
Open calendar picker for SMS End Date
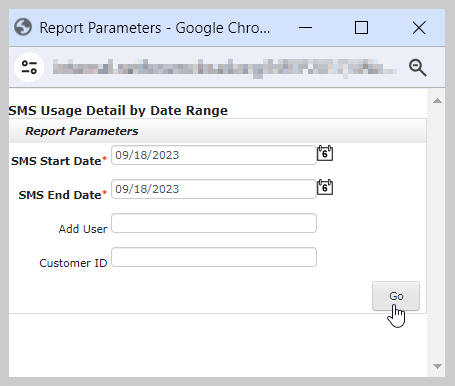click(325, 187)
